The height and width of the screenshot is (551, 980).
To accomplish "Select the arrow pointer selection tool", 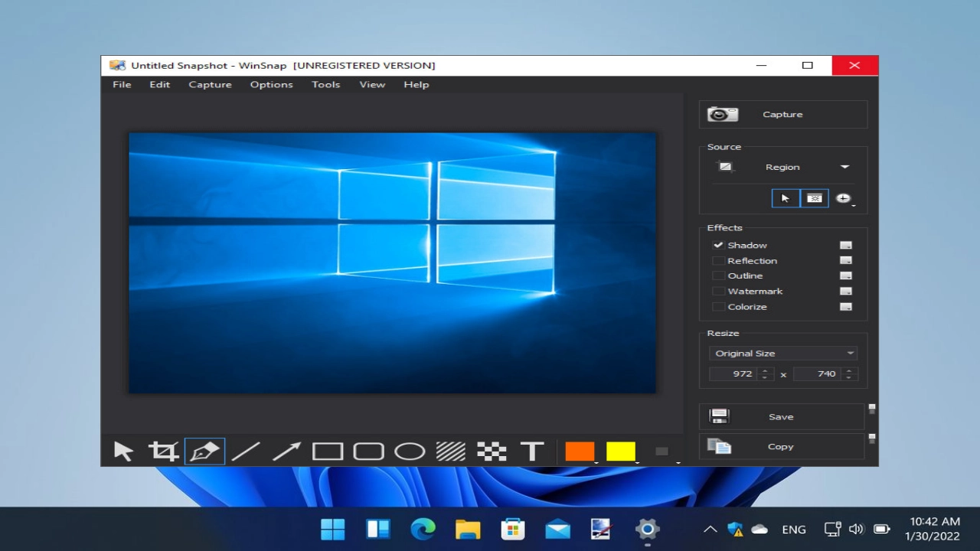I will (123, 452).
